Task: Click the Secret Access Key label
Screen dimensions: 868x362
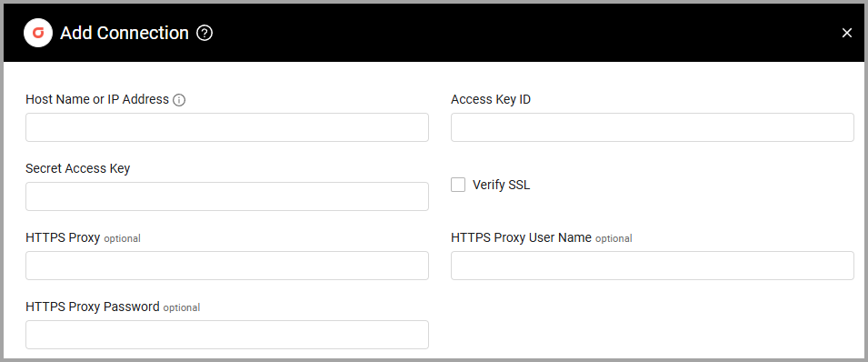Action: [77, 168]
